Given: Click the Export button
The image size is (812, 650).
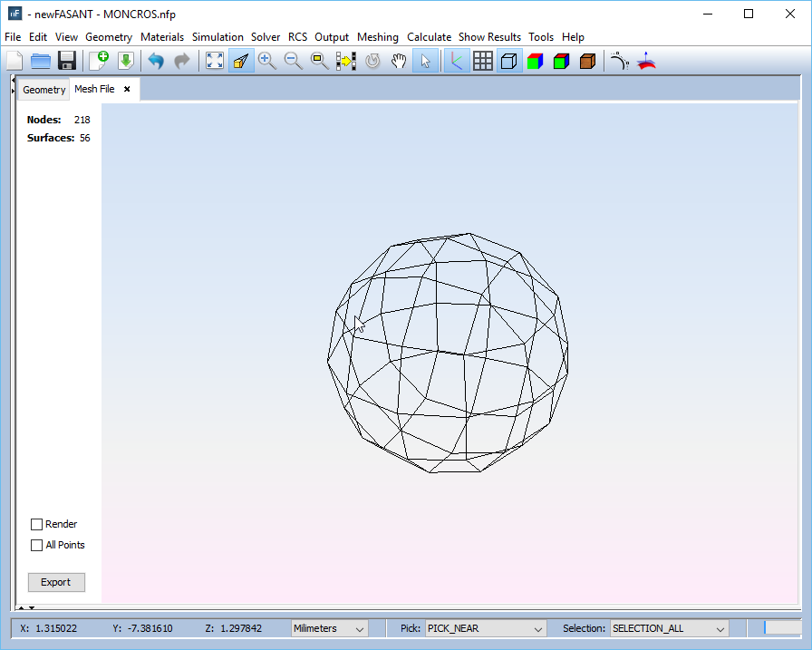Looking at the screenshot, I should [x=56, y=582].
